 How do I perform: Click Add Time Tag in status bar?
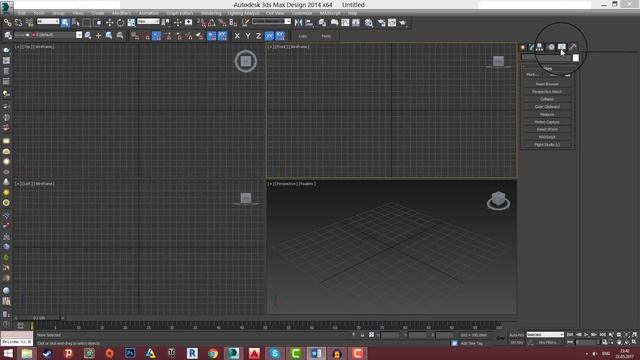471,343
